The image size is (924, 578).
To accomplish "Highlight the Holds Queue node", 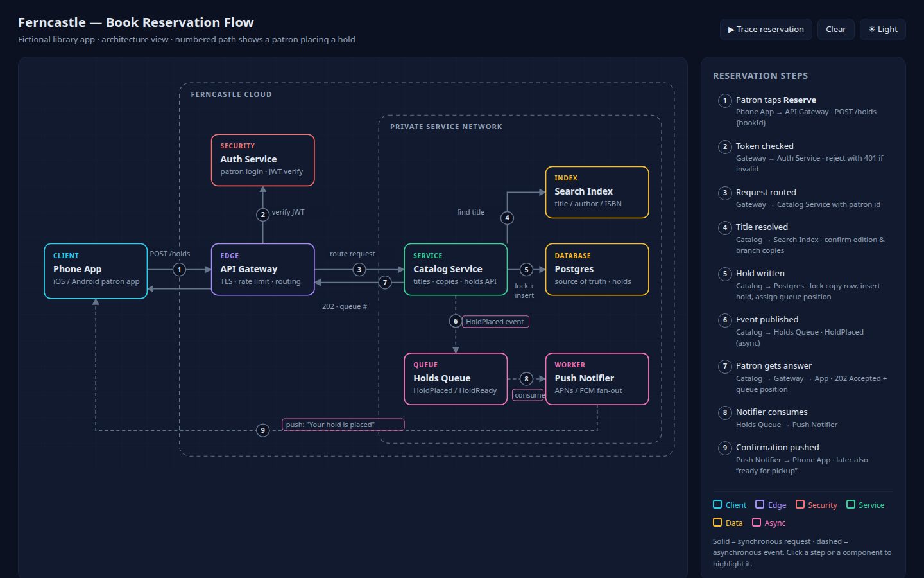I will [x=456, y=379].
